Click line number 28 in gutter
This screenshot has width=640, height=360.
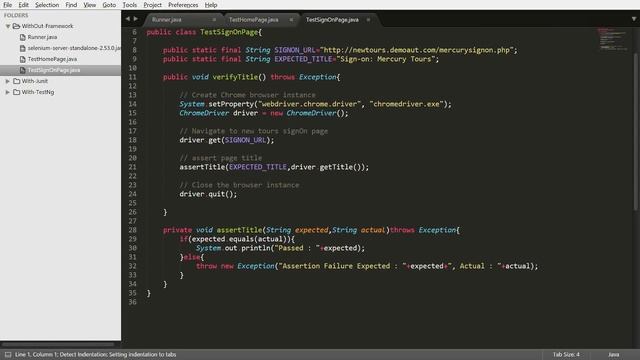(133, 230)
